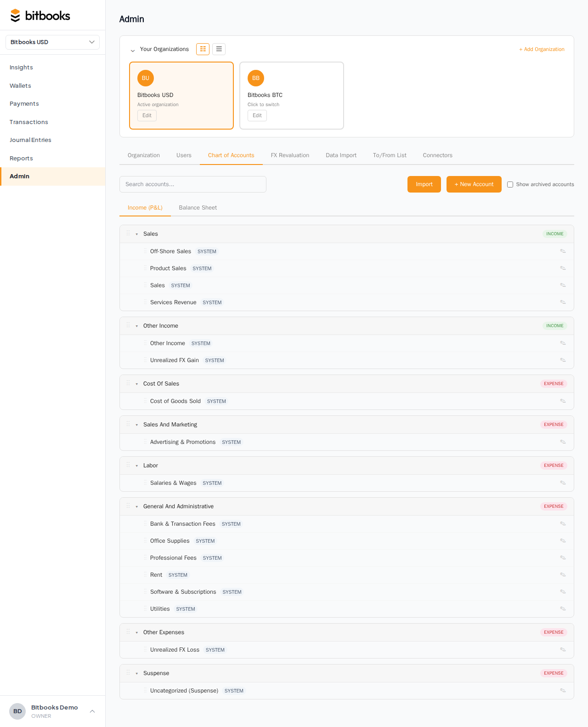Collapse the Sales And Marketing group
Viewport: 588px width, 727px height.
[137, 425]
